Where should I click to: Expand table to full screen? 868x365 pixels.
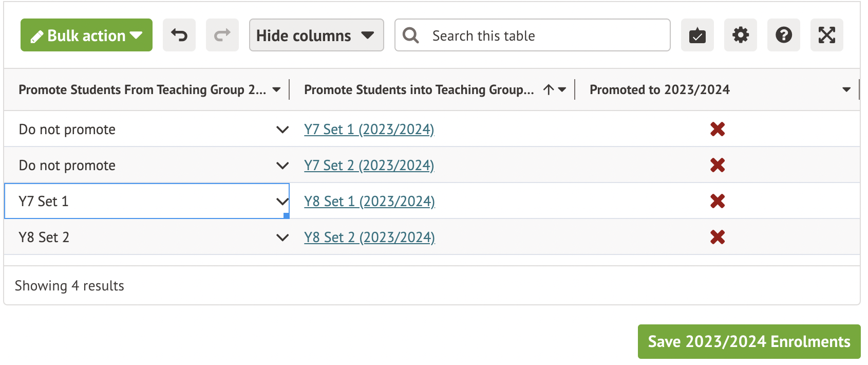[826, 35]
